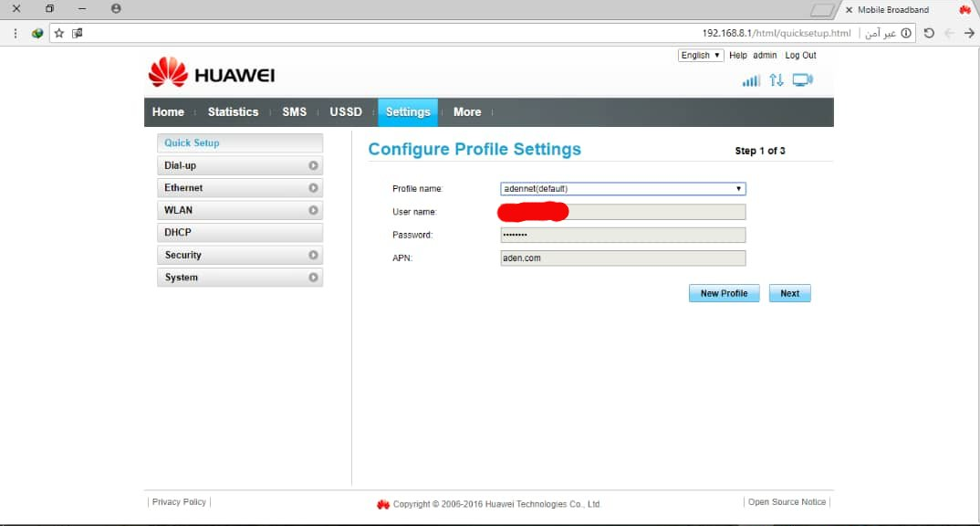Switch to the SMS tab
The image size is (980, 526).
[x=295, y=112]
